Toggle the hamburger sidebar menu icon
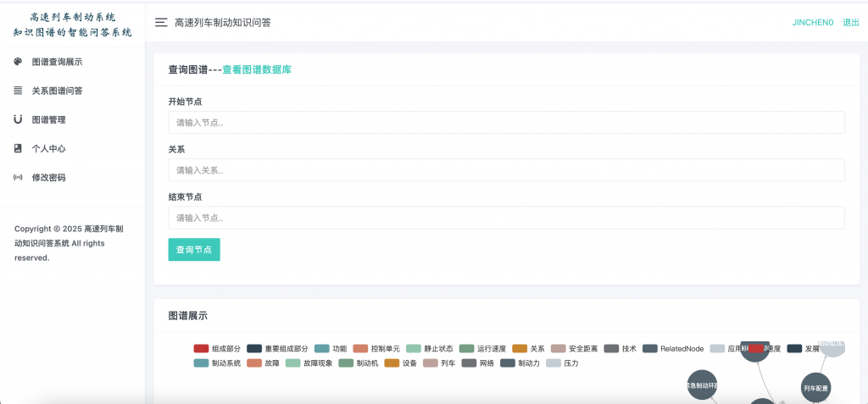This screenshot has height=404, width=868. (x=161, y=23)
